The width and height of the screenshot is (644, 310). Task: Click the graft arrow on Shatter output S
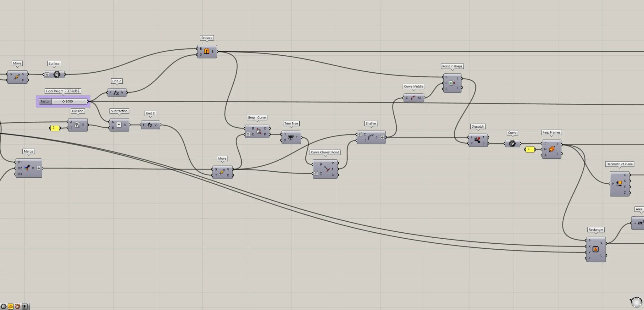(x=382, y=137)
